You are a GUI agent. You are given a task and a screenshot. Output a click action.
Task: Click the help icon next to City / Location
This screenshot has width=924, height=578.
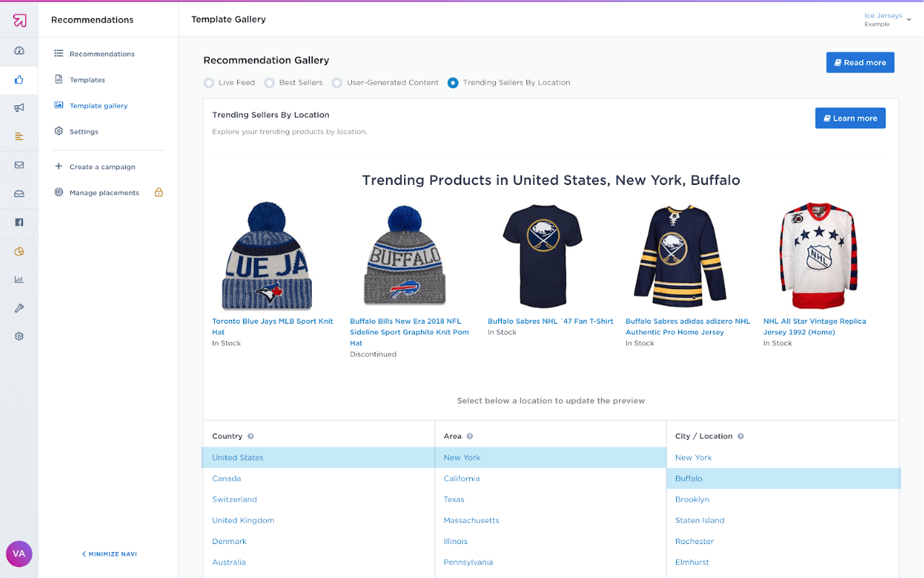point(740,436)
